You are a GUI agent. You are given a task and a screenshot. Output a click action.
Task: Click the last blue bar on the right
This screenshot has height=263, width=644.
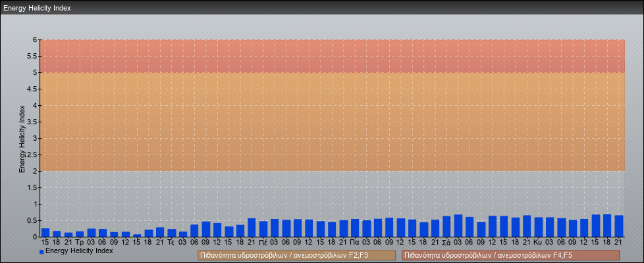[618, 226]
